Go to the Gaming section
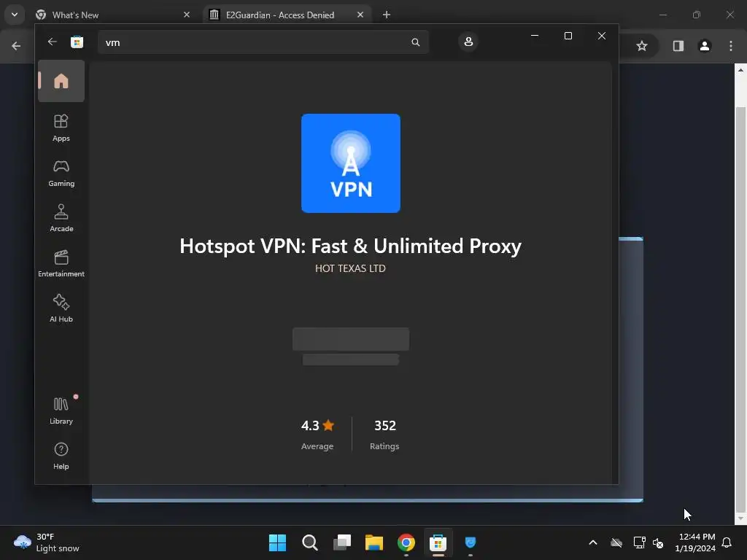 [61, 174]
